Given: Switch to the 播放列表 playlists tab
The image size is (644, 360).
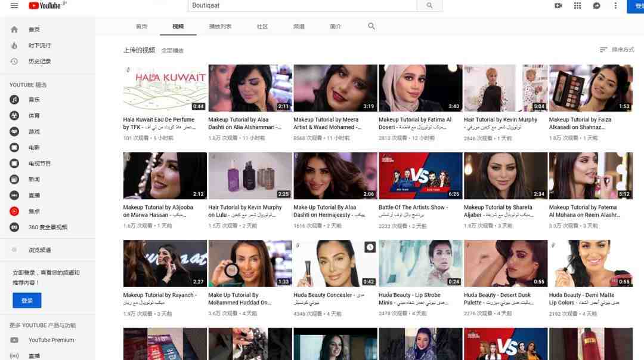Looking at the screenshot, I should pyautogui.click(x=220, y=26).
